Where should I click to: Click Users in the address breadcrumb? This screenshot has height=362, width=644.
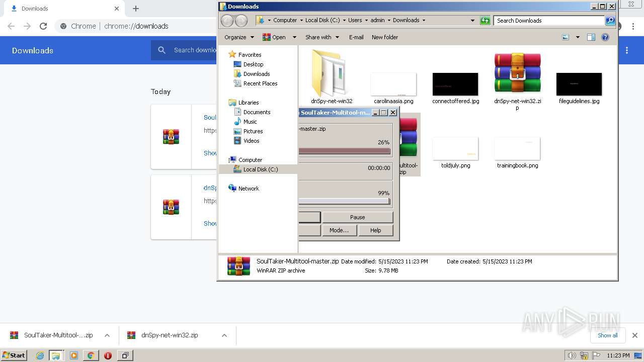[x=355, y=21]
